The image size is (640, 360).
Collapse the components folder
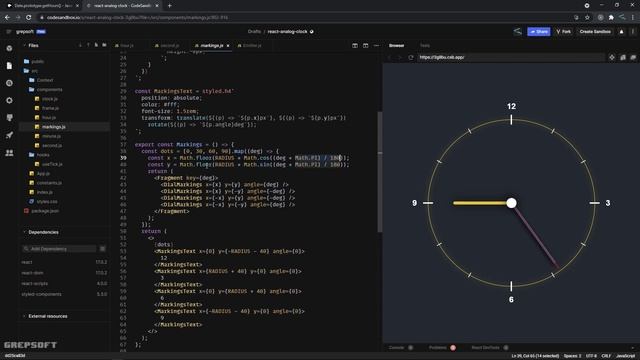(45, 89)
